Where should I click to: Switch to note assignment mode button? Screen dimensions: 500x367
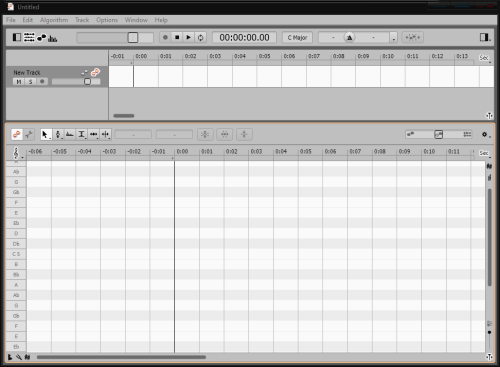pyautogui.click(x=29, y=134)
